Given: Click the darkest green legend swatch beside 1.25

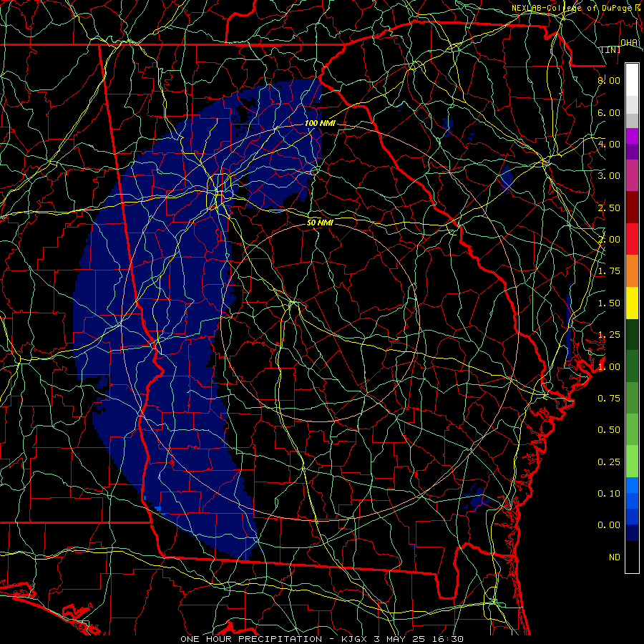Looking at the screenshot, I should click(x=632, y=334).
